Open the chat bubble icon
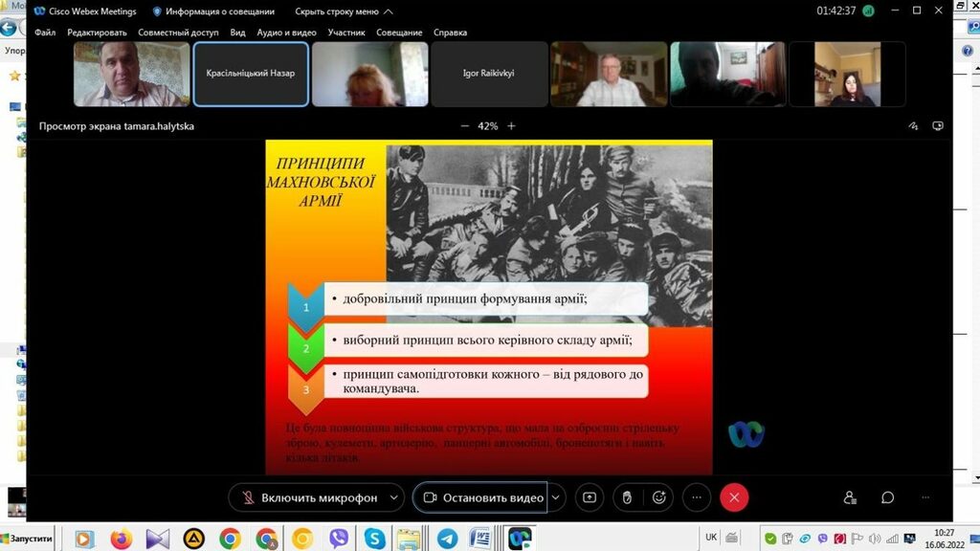Viewport: 980px width, 551px height. pyautogui.click(x=887, y=497)
